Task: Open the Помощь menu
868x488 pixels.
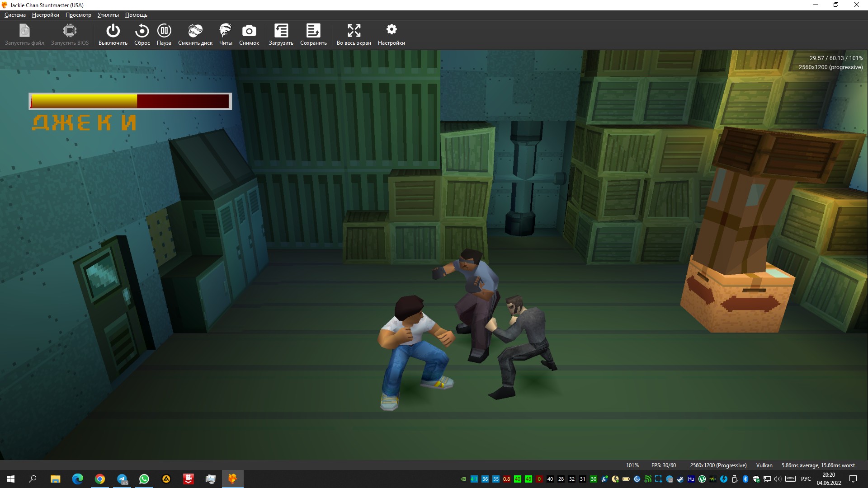Action: point(136,15)
